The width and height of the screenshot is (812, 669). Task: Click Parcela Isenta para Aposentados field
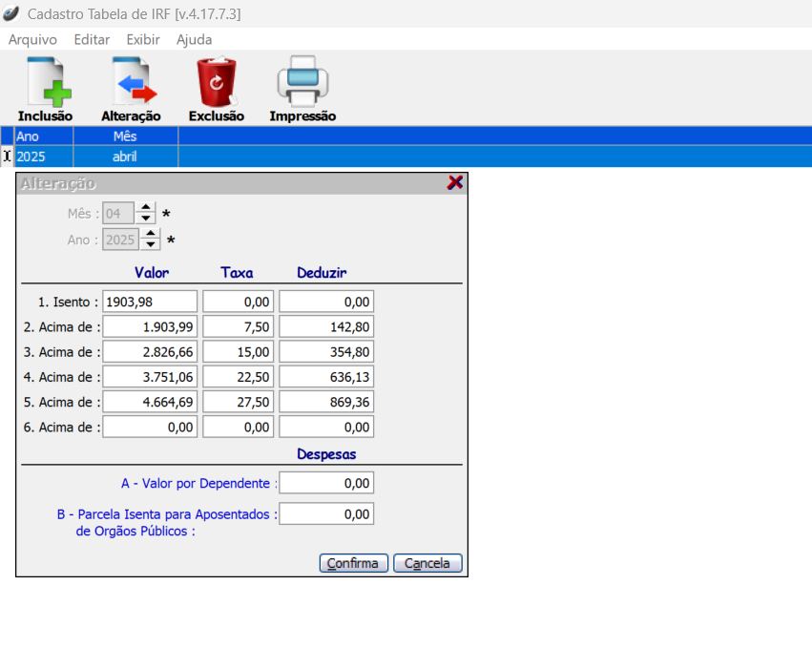[x=326, y=514]
